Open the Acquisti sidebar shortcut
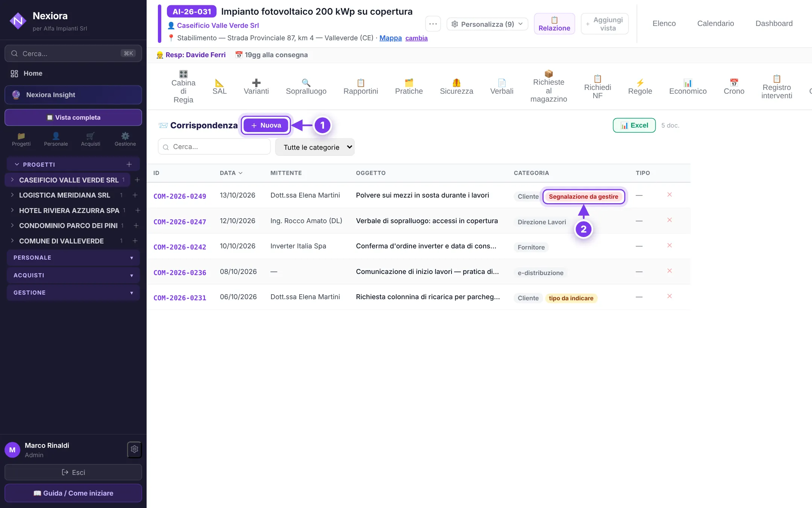The image size is (812, 508). (90, 139)
